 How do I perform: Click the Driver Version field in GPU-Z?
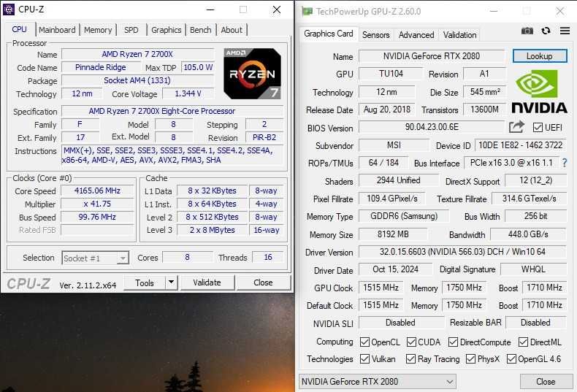(462, 252)
